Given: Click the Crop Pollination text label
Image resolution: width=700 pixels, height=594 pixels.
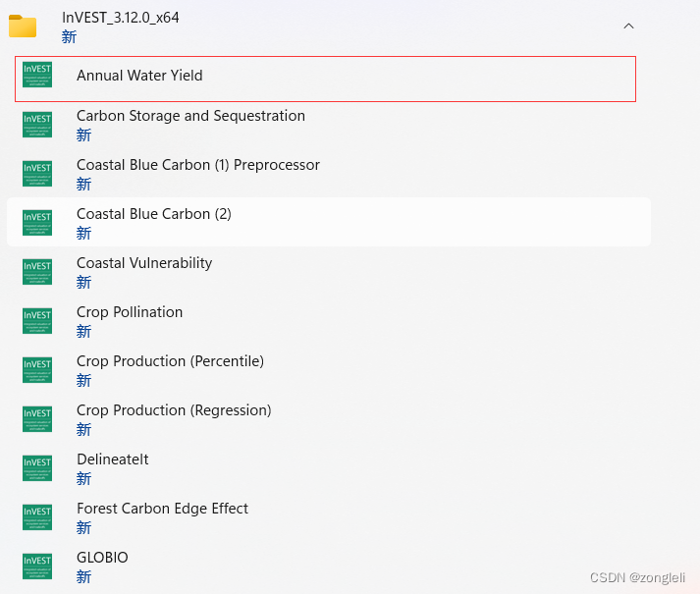Looking at the screenshot, I should click(x=130, y=312).
